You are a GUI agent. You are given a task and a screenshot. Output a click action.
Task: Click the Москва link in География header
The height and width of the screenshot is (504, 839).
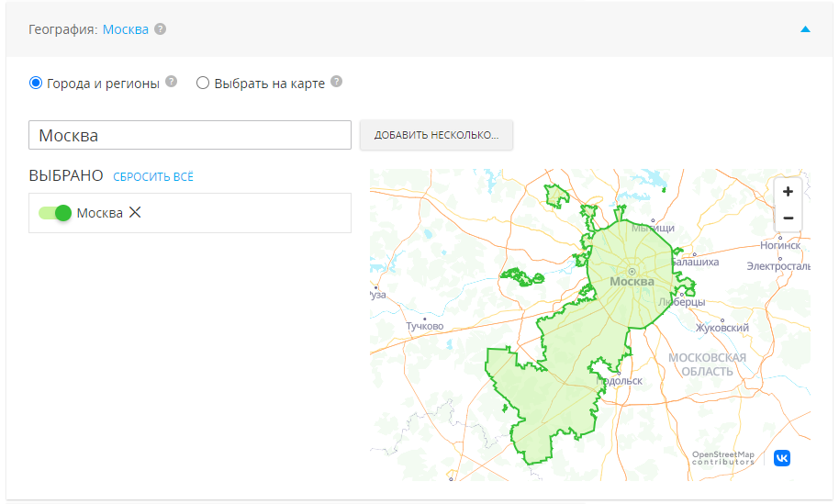126,29
